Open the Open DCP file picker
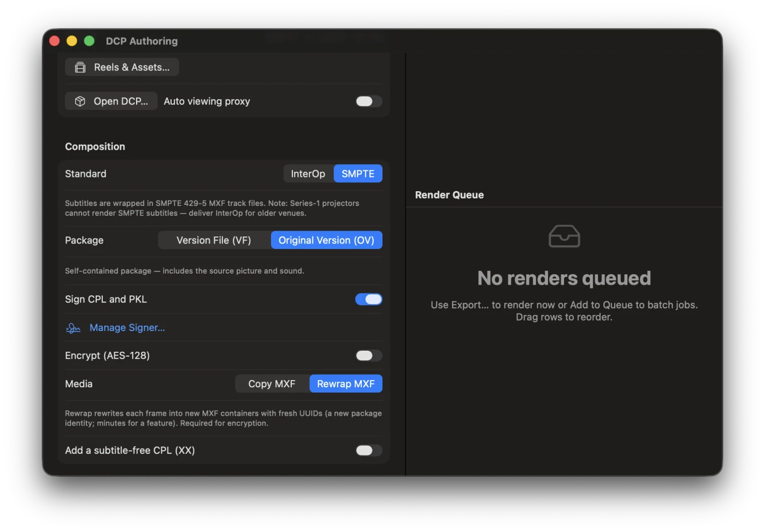The height and width of the screenshot is (532, 765). [x=111, y=101]
